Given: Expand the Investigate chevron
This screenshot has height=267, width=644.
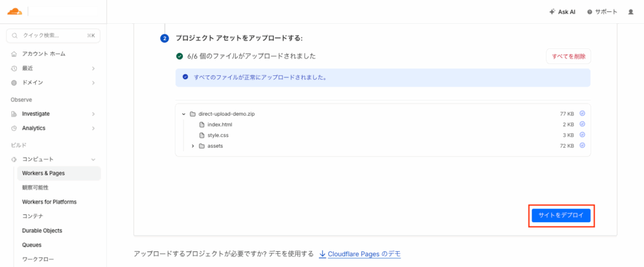Looking at the screenshot, I should [x=93, y=114].
